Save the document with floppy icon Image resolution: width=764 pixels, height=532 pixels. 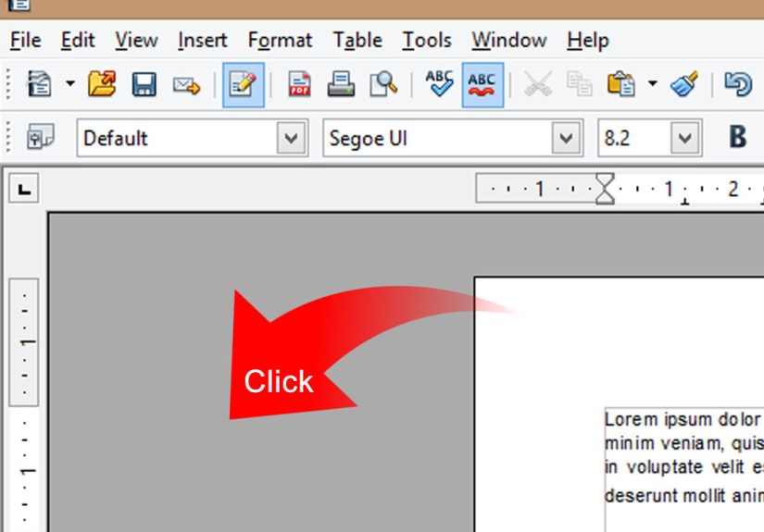[x=144, y=84]
